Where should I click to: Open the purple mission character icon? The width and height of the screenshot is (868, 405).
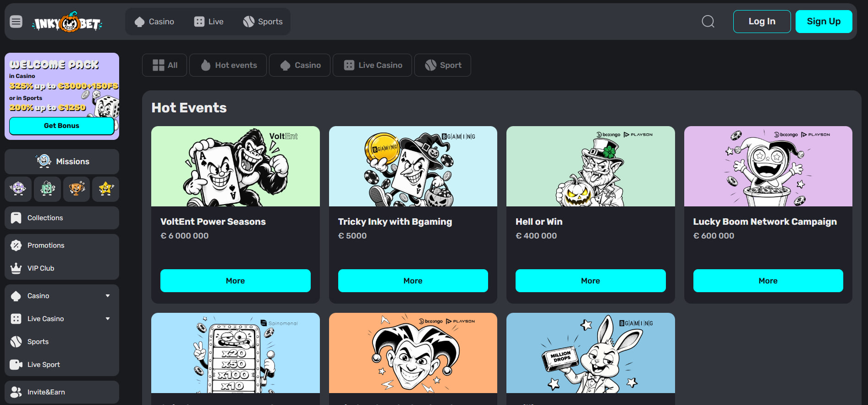pos(18,189)
